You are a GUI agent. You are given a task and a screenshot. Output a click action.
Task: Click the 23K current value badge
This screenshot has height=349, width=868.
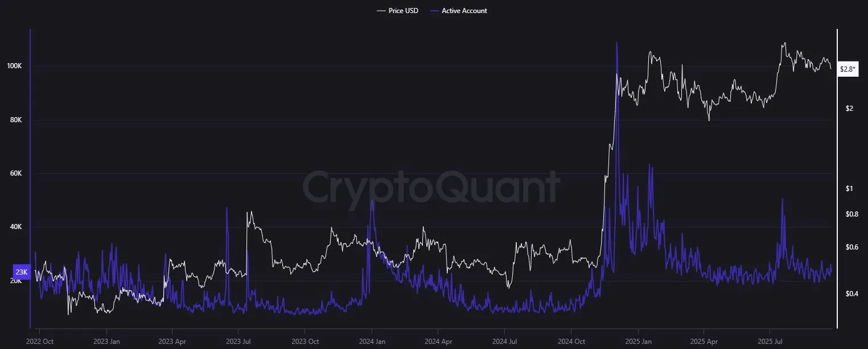coord(21,272)
